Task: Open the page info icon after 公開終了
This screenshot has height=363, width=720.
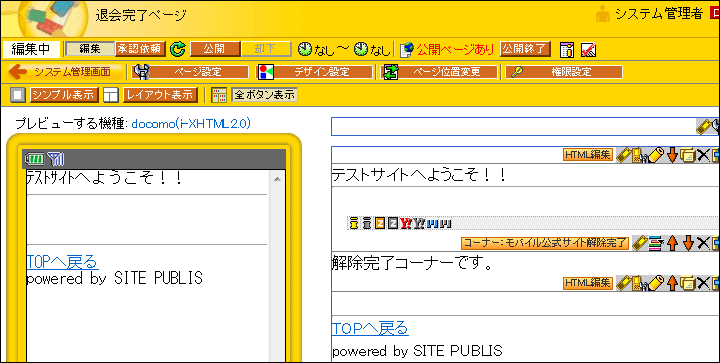Action: click(567, 50)
